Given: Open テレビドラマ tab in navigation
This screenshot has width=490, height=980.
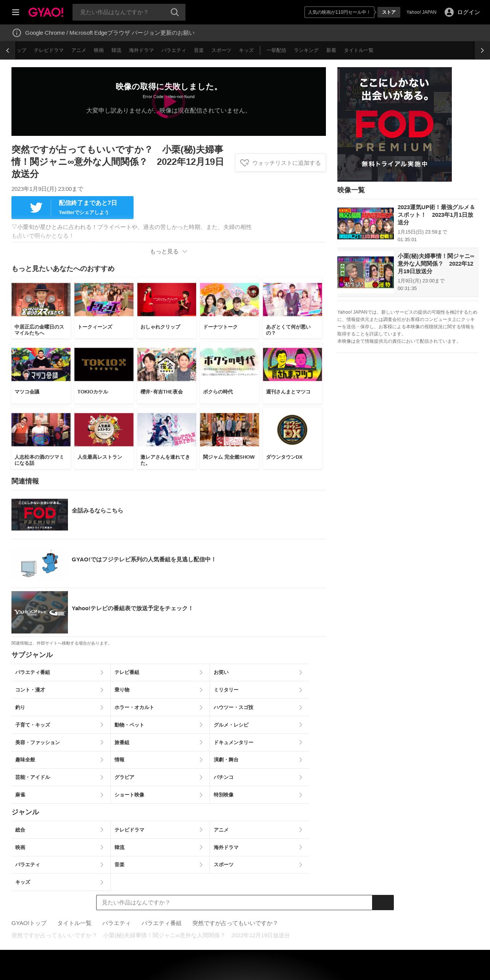Looking at the screenshot, I should click(49, 50).
